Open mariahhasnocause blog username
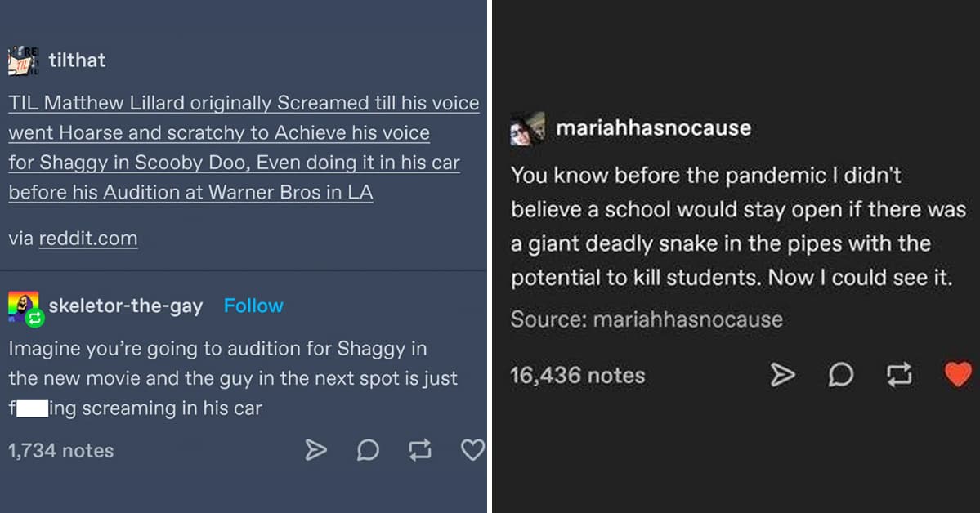 (653, 127)
